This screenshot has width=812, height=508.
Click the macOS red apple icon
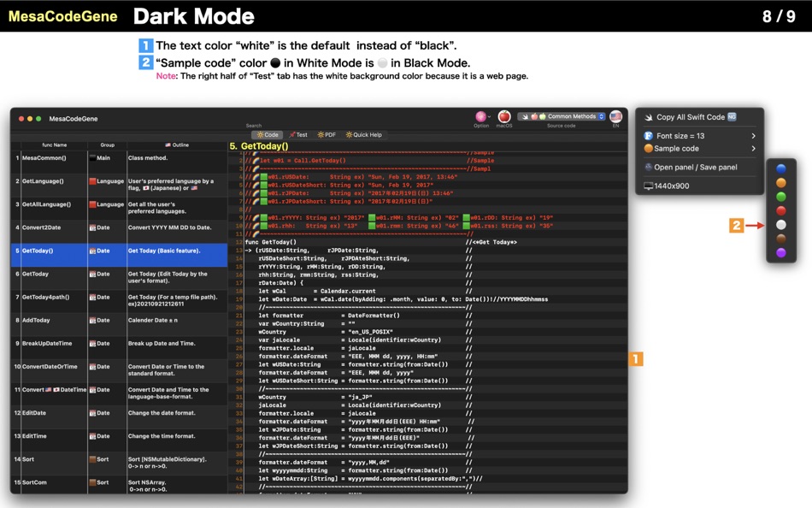(x=504, y=116)
